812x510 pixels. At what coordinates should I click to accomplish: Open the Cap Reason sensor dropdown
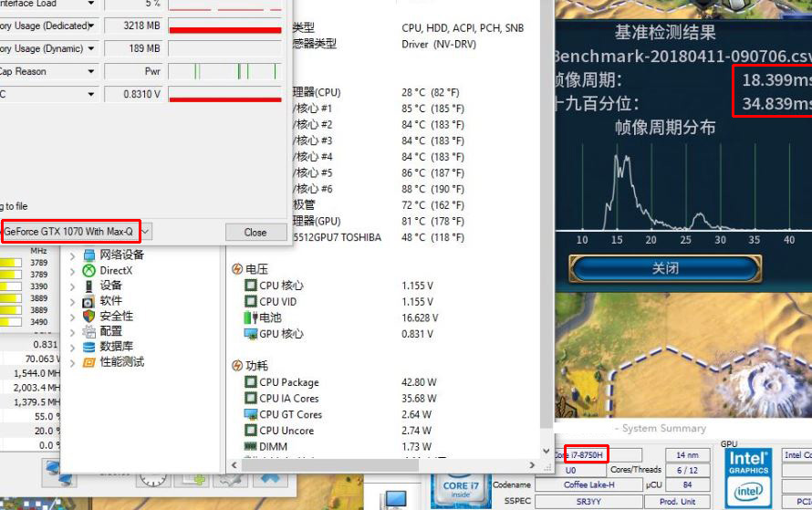tap(91, 71)
